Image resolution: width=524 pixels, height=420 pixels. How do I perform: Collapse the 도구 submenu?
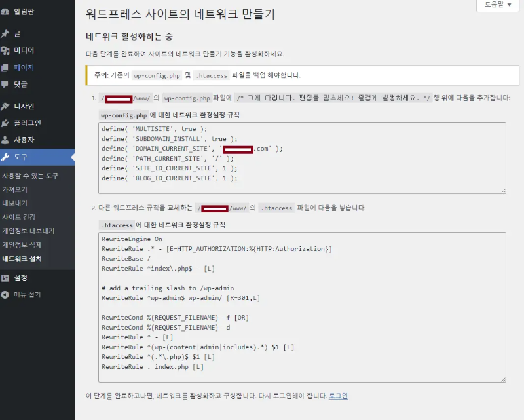click(26, 157)
